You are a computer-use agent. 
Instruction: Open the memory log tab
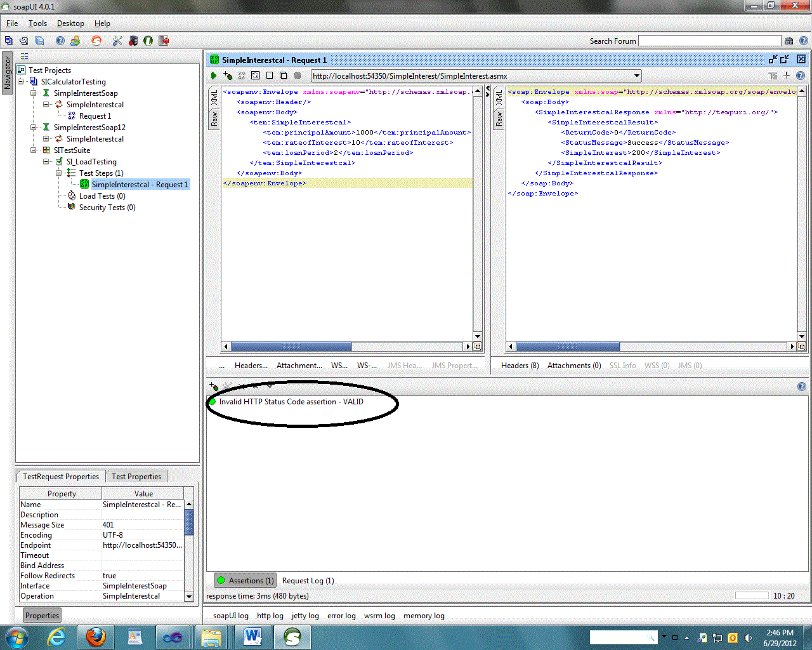click(x=424, y=616)
